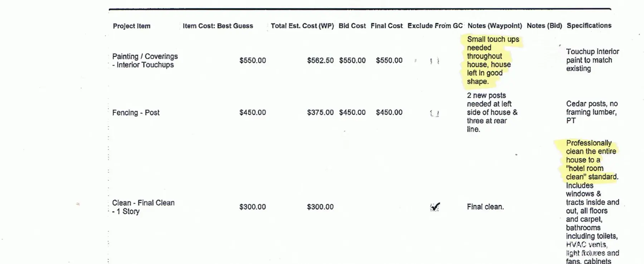Select the cedar posts specification text
644x264 pixels.
(x=591, y=112)
